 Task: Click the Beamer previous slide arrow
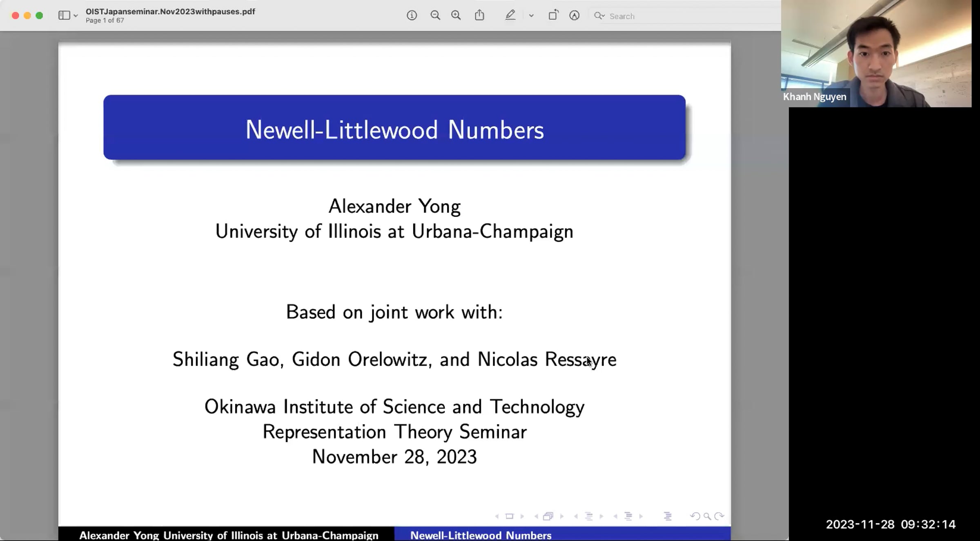pyautogui.click(x=497, y=516)
